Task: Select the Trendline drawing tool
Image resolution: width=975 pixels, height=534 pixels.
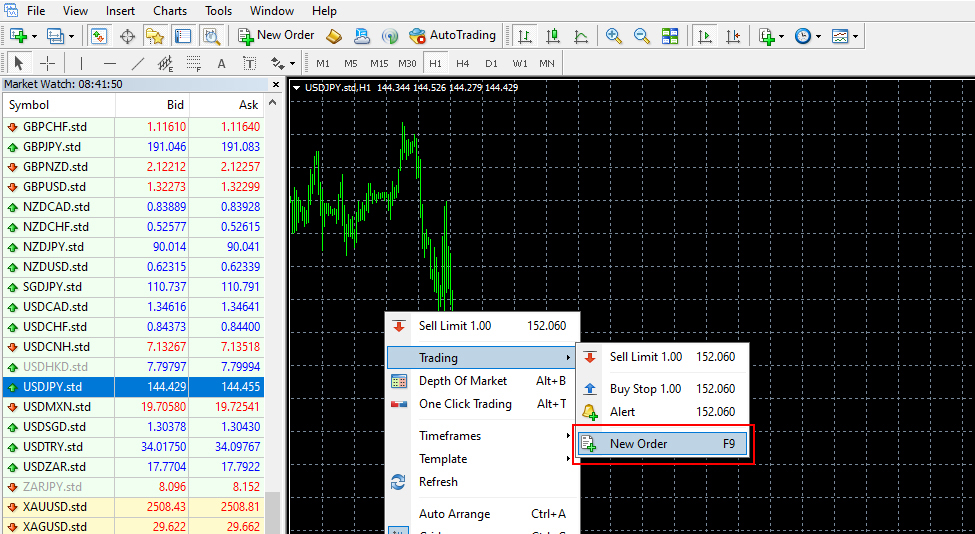Action: pyautogui.click(x=137, y=63)
